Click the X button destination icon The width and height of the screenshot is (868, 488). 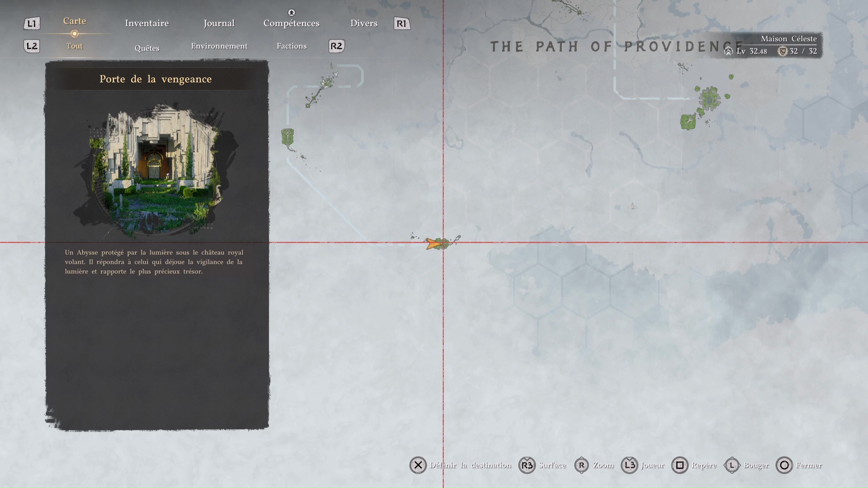(418, 465)
